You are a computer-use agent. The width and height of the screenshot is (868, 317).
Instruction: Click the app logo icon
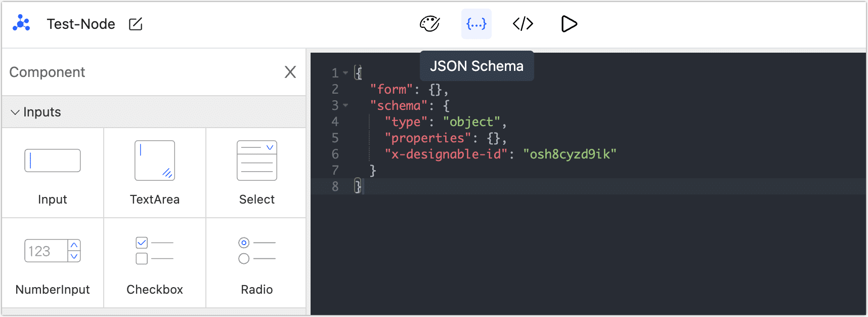click(x=21, y=24)
